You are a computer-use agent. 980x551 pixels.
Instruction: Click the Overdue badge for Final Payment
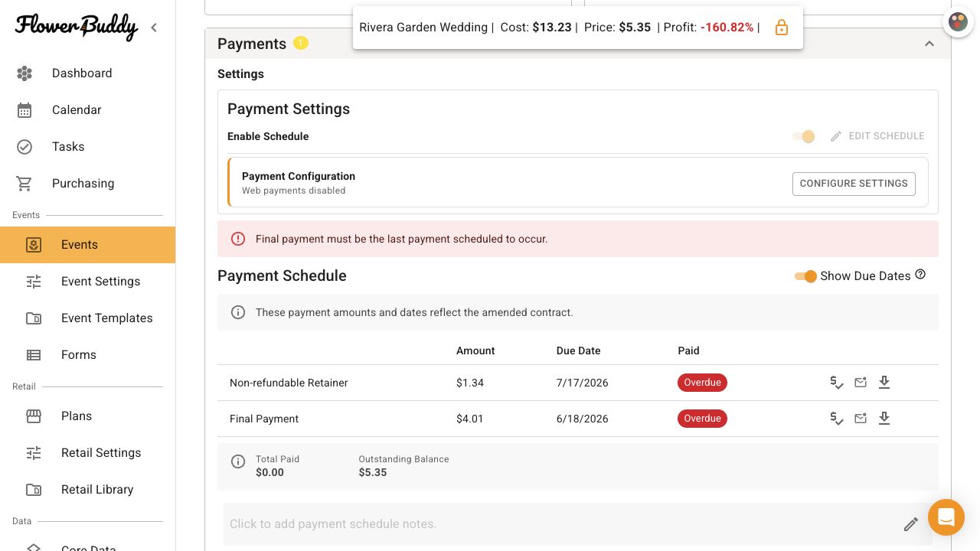pyautogui.click(x=702, y=419)
